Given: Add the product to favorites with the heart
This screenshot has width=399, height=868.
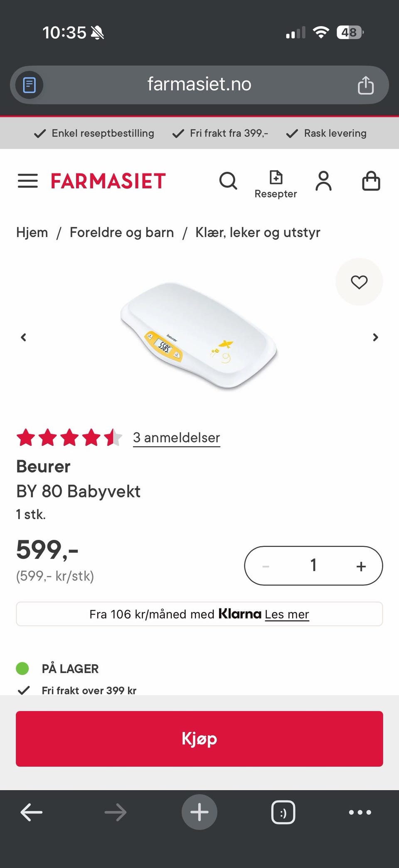Looking at the screenshot, I should [x=359, y=282].
